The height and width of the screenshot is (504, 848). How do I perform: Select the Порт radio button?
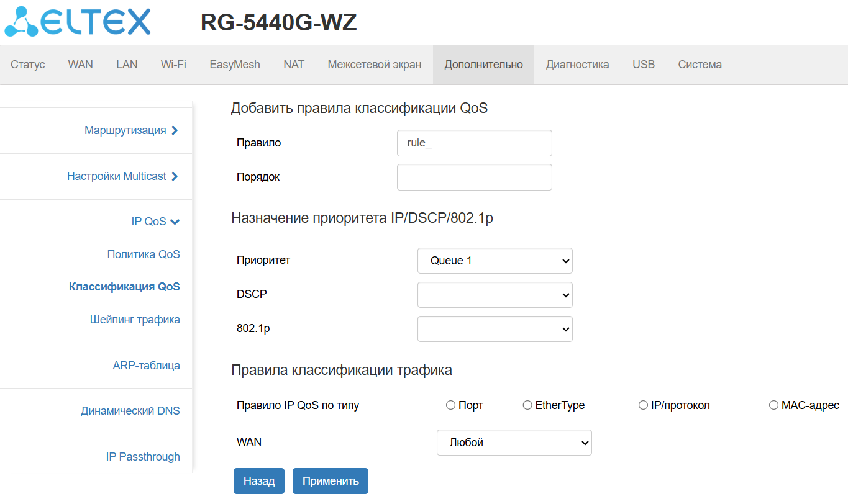(451, 405)
